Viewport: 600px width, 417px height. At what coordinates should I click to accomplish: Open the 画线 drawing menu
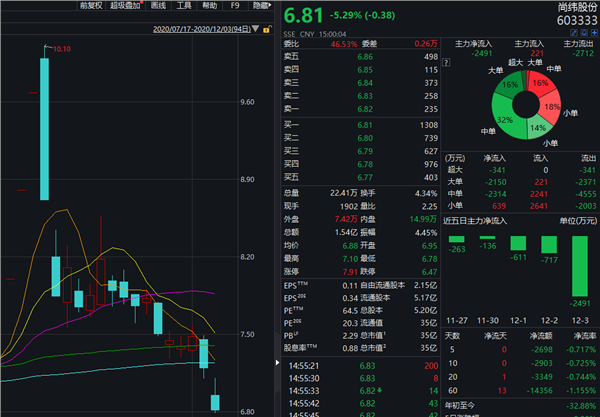point(158,5)
